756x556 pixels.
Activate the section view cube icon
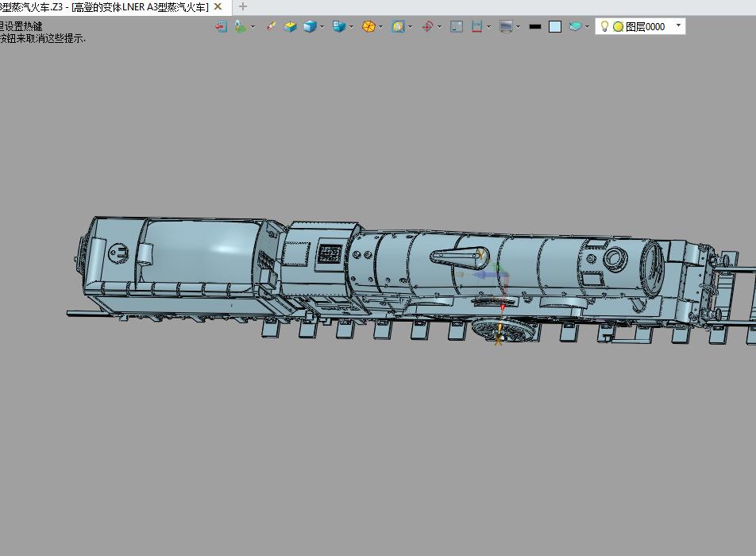(x=290, y=26)
